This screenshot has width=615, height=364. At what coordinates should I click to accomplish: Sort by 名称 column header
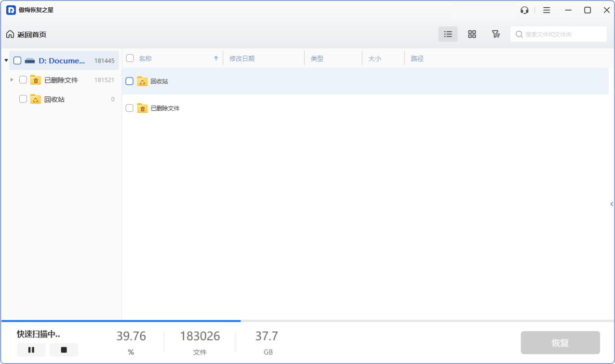[145, 58]
